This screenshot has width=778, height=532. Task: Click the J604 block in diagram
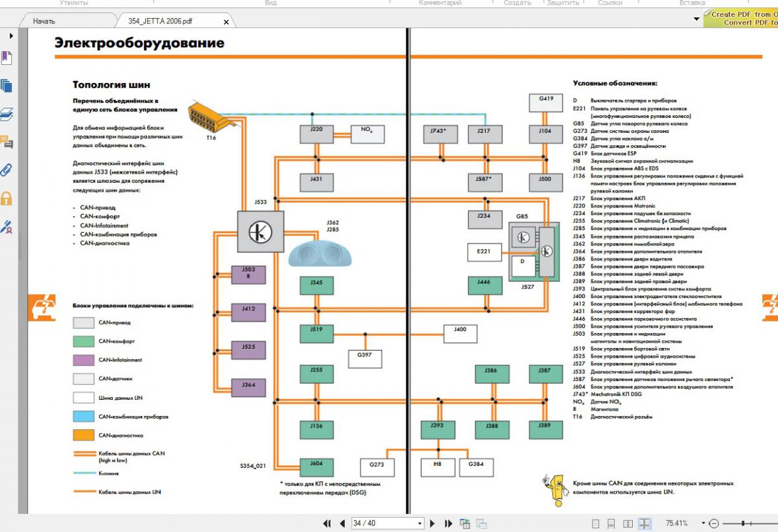(316, 467)
